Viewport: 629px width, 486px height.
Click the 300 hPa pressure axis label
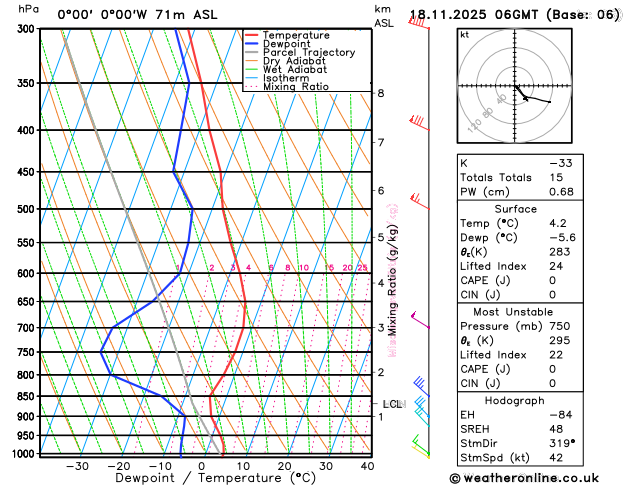coord(28,29)
